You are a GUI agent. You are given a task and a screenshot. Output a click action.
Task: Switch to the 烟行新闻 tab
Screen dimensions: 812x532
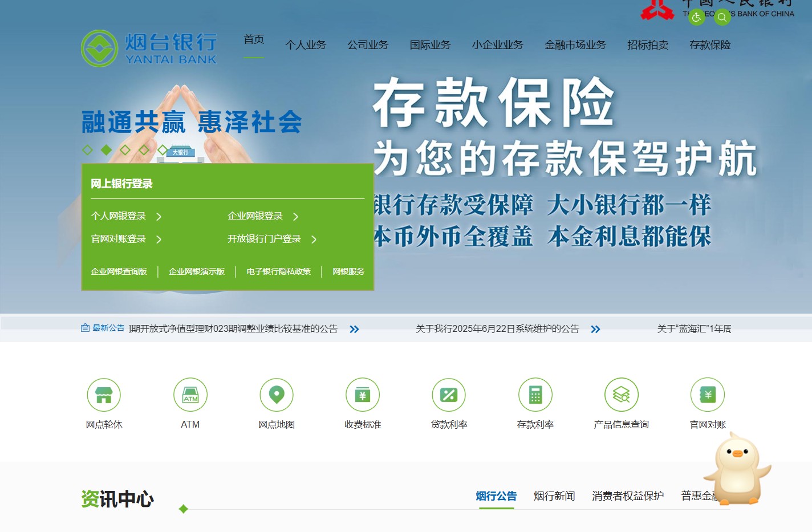pyautogui.click(x=554, y=496)
